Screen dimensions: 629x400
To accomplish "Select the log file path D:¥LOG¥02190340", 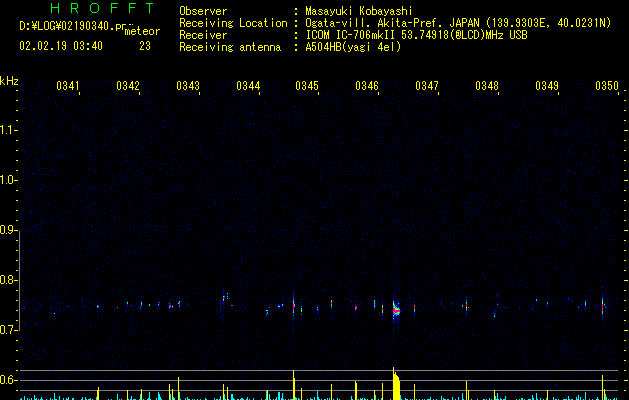I will (73, 26).
